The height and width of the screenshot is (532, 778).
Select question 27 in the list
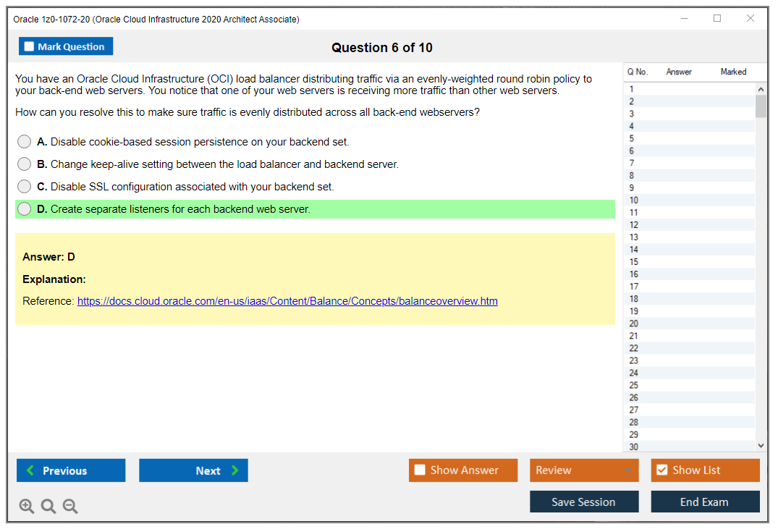pos(689,410)
